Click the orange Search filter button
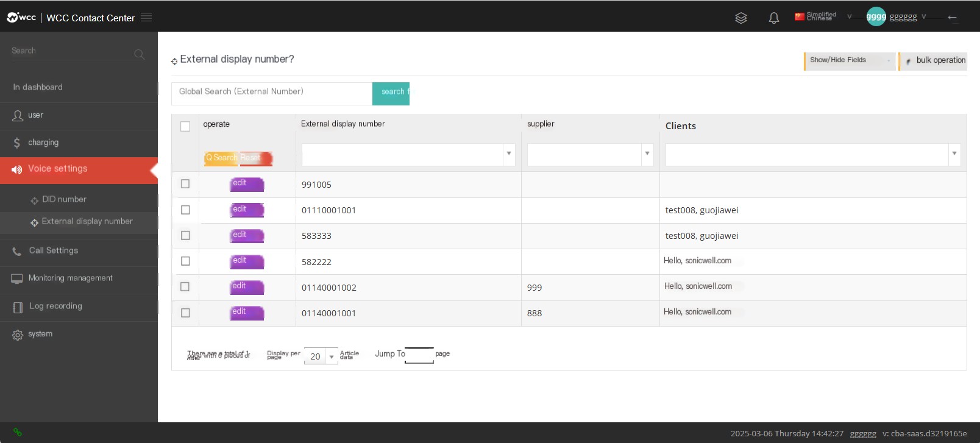 221,158
